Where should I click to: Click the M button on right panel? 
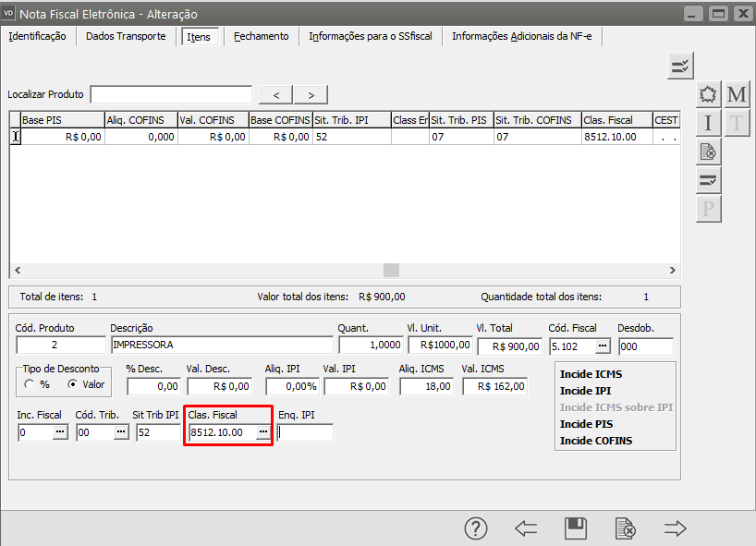pos(737,94)
